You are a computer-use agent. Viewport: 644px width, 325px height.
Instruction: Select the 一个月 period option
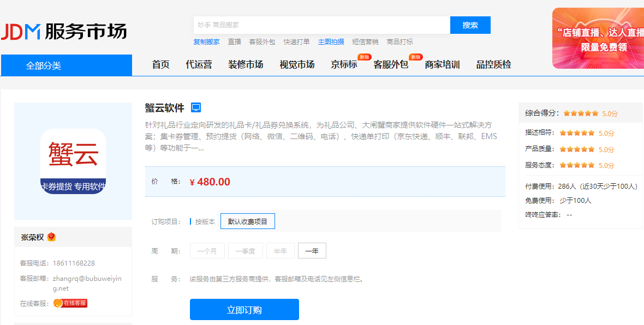pos(207,251)
